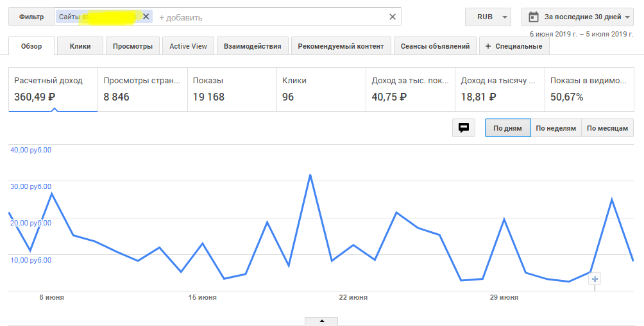
Task: Click the 40,00 руб.00 axis value
Action: point(31,150)
